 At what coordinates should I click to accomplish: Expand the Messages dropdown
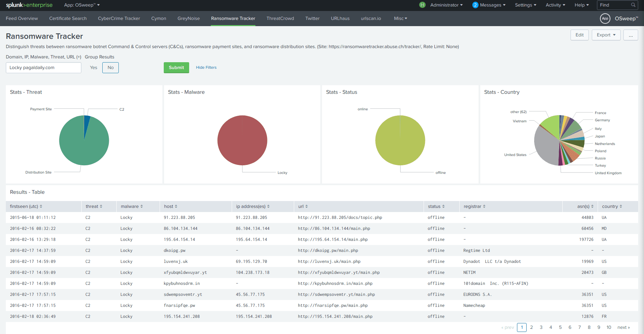[493, 5]
